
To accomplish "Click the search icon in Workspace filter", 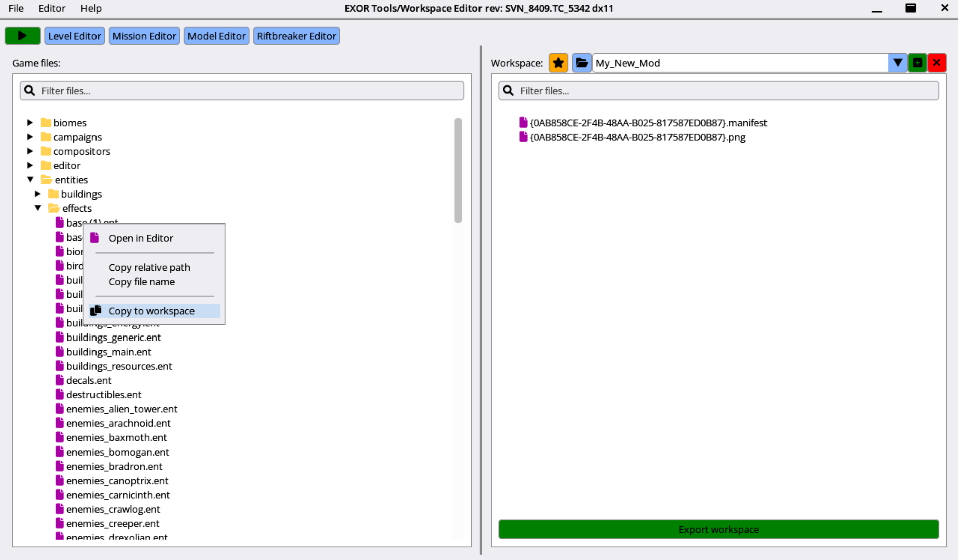I will coord(508,90).
